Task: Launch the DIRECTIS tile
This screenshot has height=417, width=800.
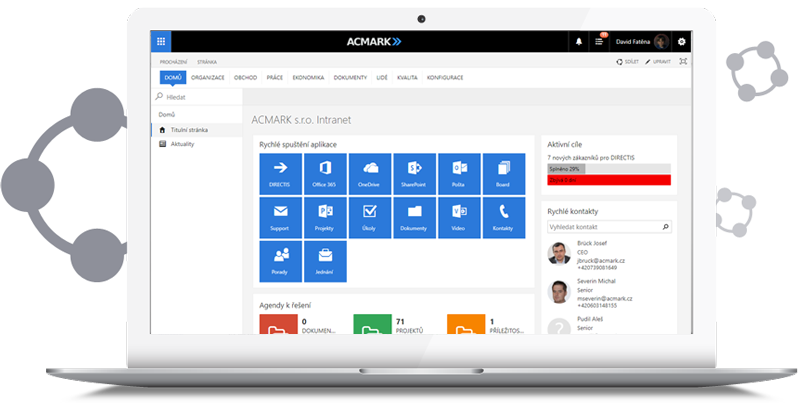Action: 280,174
